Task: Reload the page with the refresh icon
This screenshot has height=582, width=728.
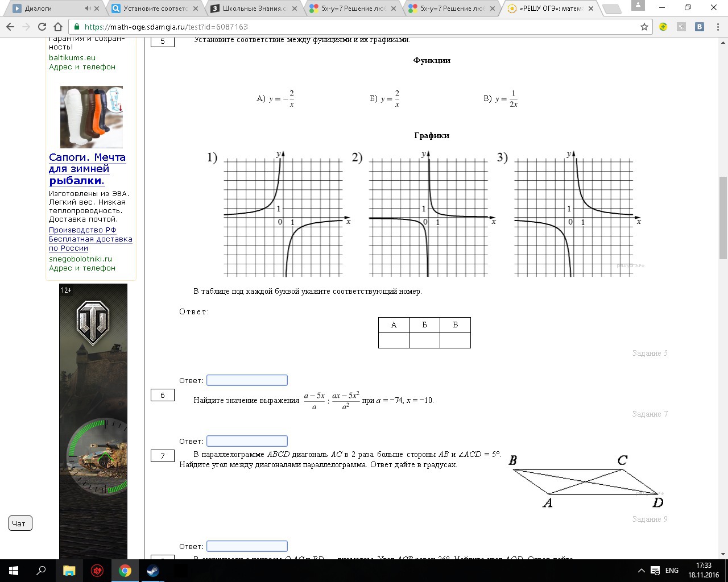Action: [42, 27]
